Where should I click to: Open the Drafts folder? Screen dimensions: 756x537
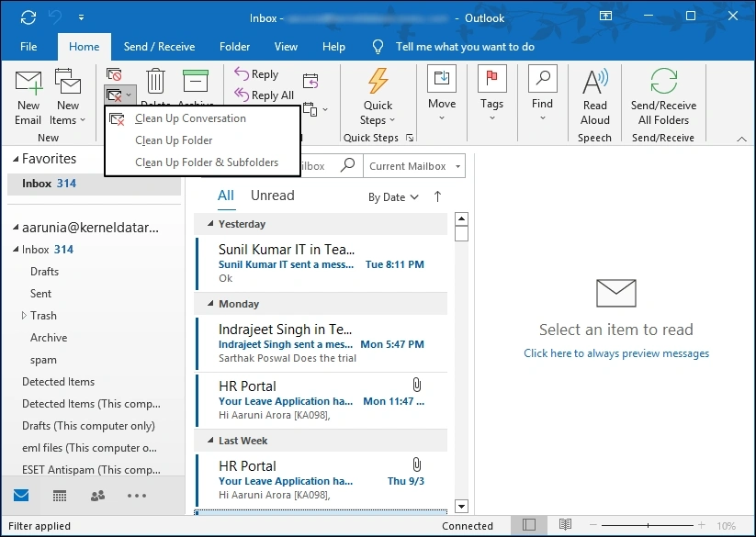coord(44,272)
